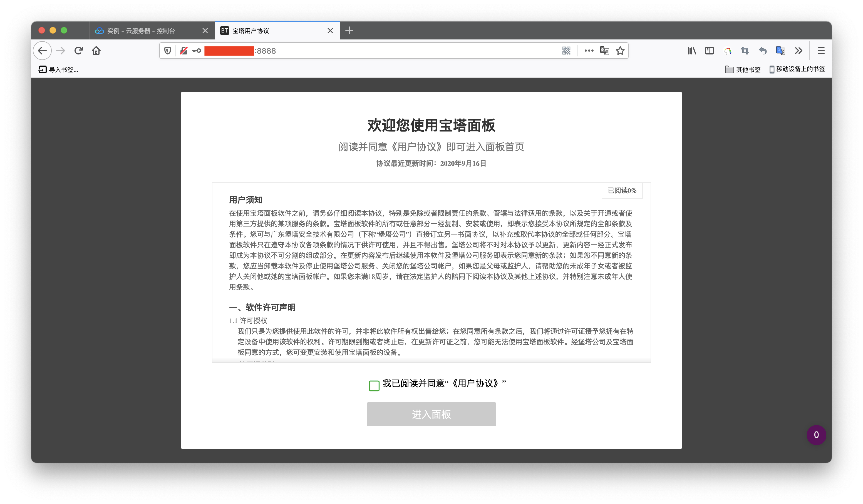Bookmark this page via the star icon
Screen dimensions: 863x504
pos(620,51)
